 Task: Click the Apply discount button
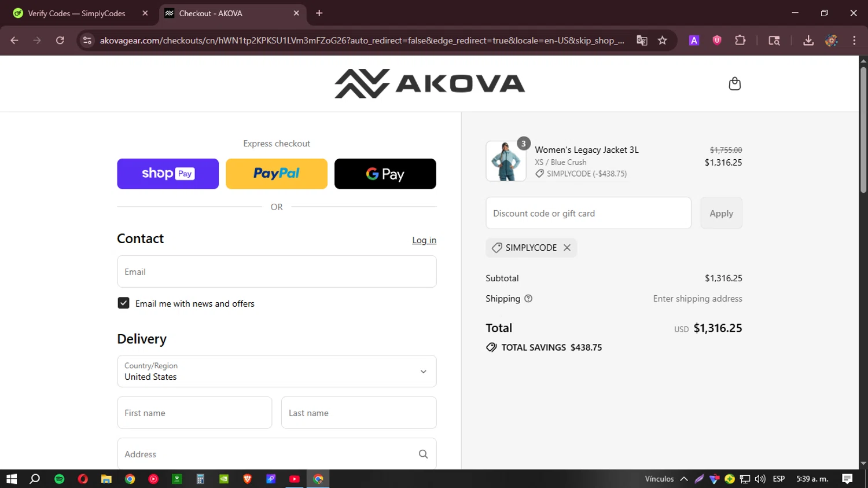click(x=721, y=213)
